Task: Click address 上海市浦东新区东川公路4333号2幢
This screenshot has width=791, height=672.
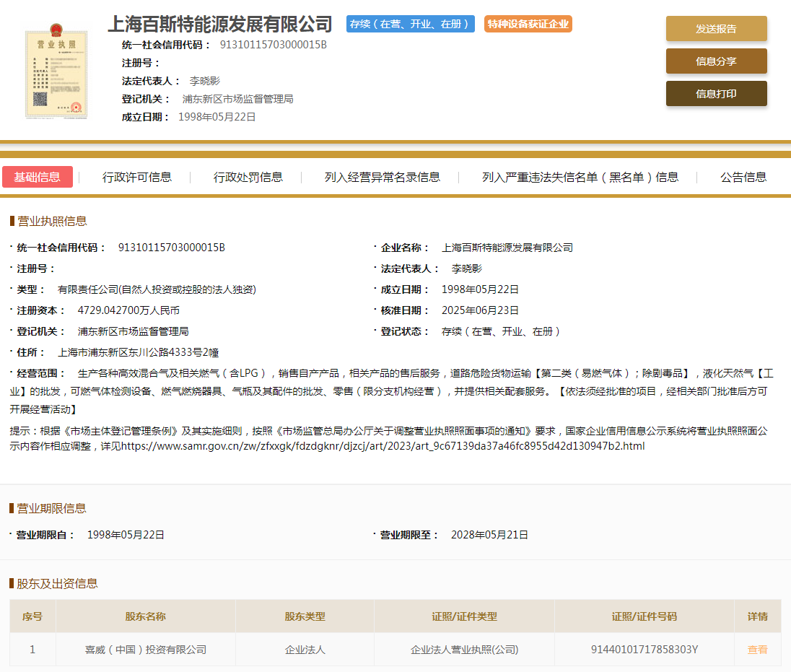Action: click(139, 353)
